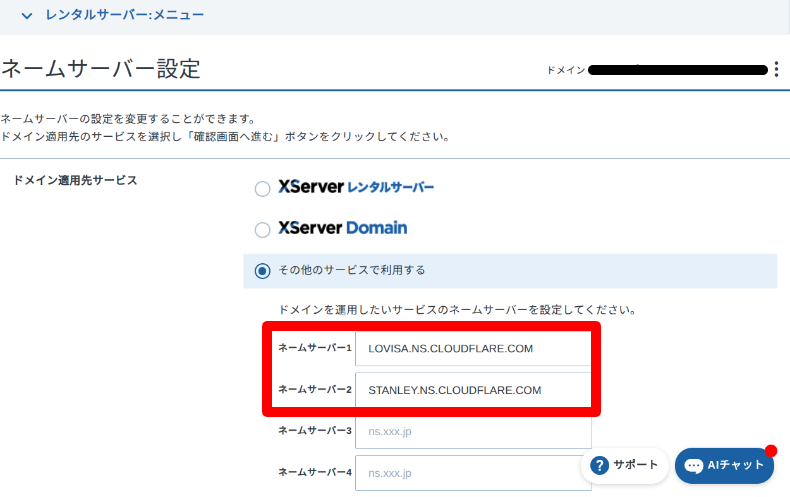
Task: Click the question mark icon in サポート
Action: pyautogui.click(x=600, y=465)
